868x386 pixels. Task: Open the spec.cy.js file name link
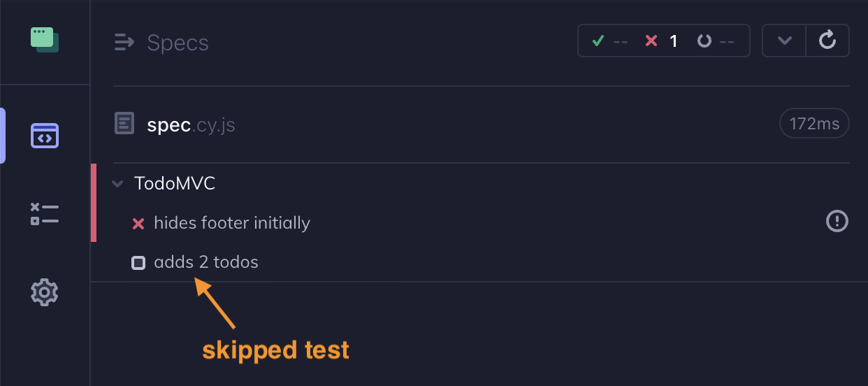pos(191,125)
